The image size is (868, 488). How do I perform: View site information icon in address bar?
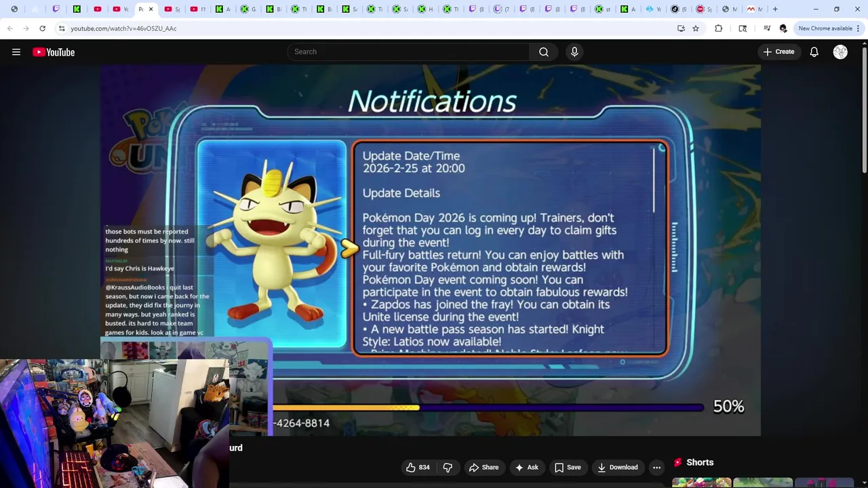tap(62, 28)
